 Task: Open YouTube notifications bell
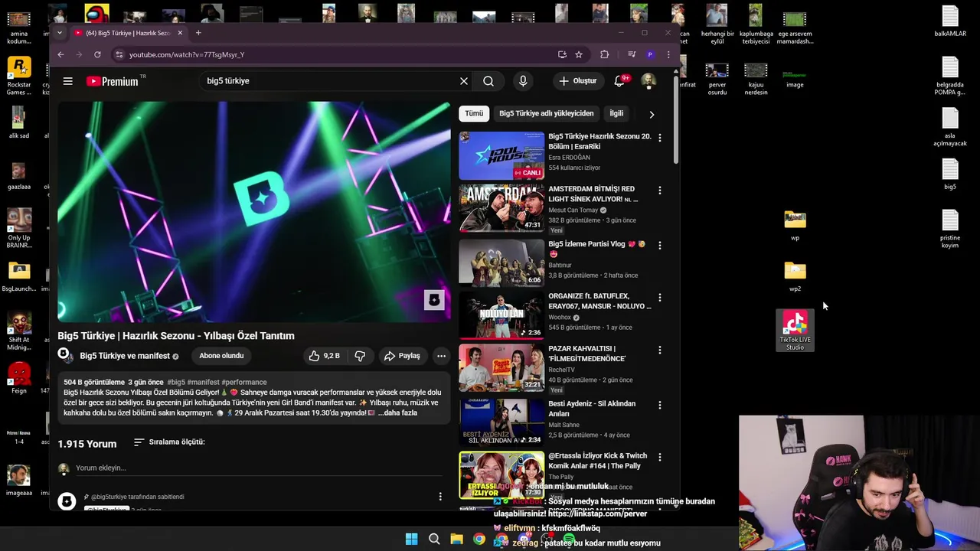click(619, 81)
